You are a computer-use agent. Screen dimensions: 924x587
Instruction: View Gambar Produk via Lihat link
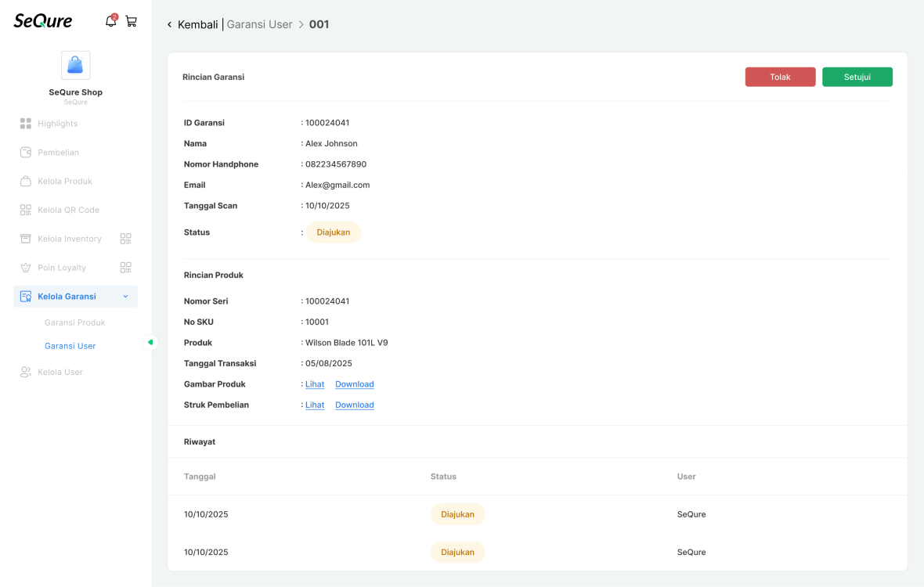pos(315,384)
